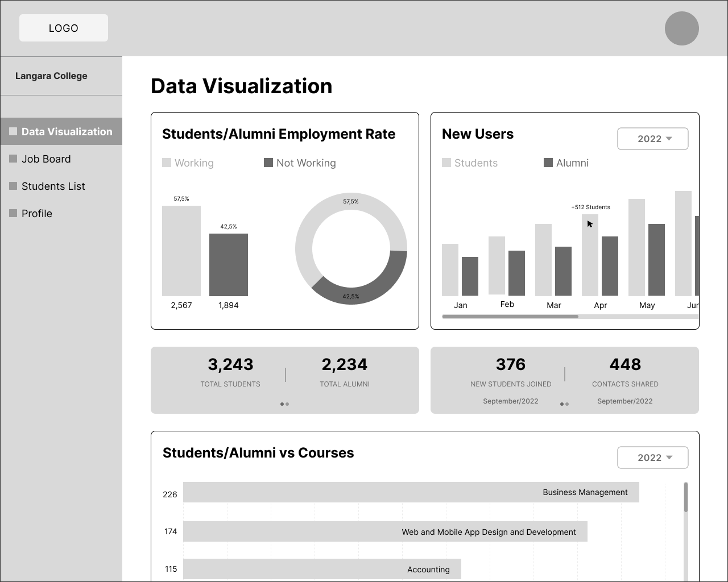Open Job Board from the sidebar

(46, 159)
